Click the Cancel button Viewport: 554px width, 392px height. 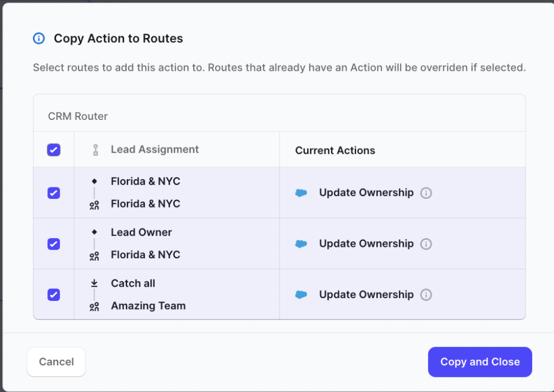pyautogui.click(x=56, y=362)
